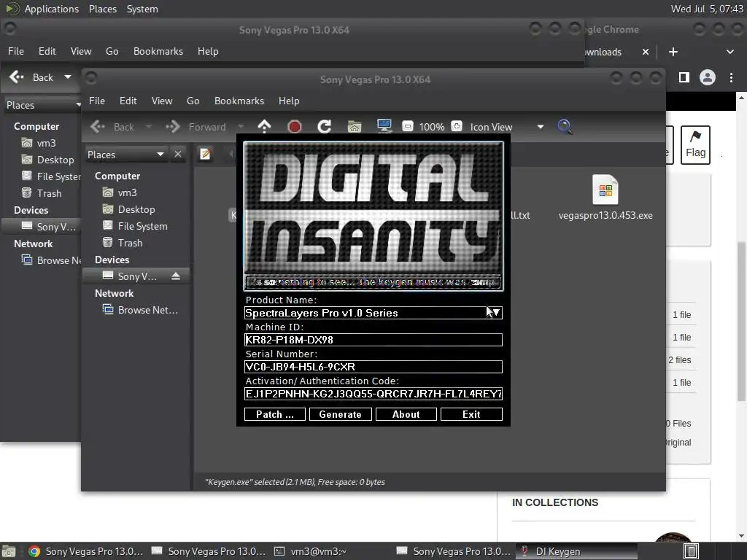Open File menu in rear window

tap(16, 52)
